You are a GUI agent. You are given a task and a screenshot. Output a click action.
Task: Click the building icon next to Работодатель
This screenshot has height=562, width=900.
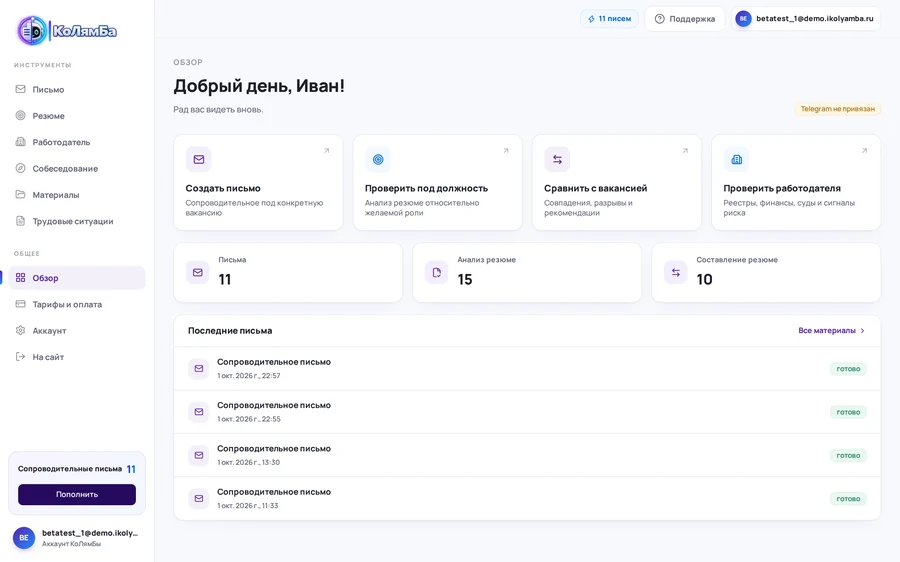coord(21,142)
